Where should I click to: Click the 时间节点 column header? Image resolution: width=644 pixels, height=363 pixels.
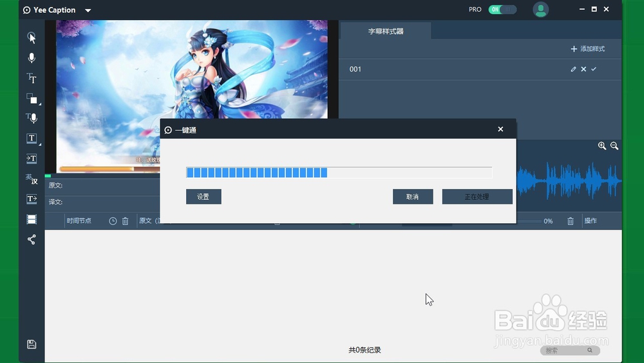(79, 221)
